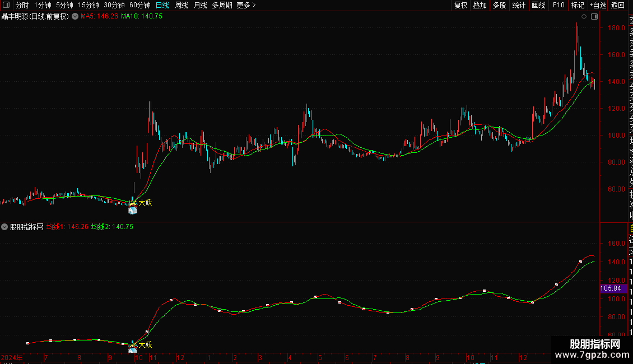Click the MA5: 146.26 label
The width and height of the screenshot is (633, 364).
(x=99, y=16)
